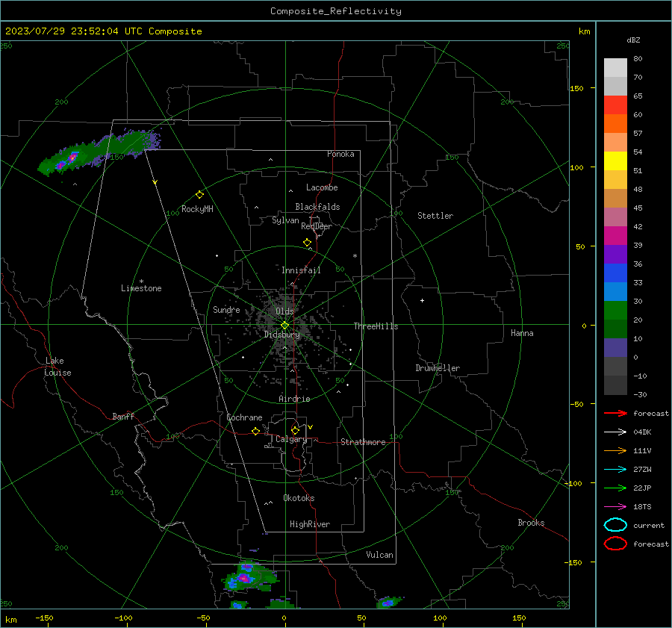Click the Lake Louise label

click(57, 367)
